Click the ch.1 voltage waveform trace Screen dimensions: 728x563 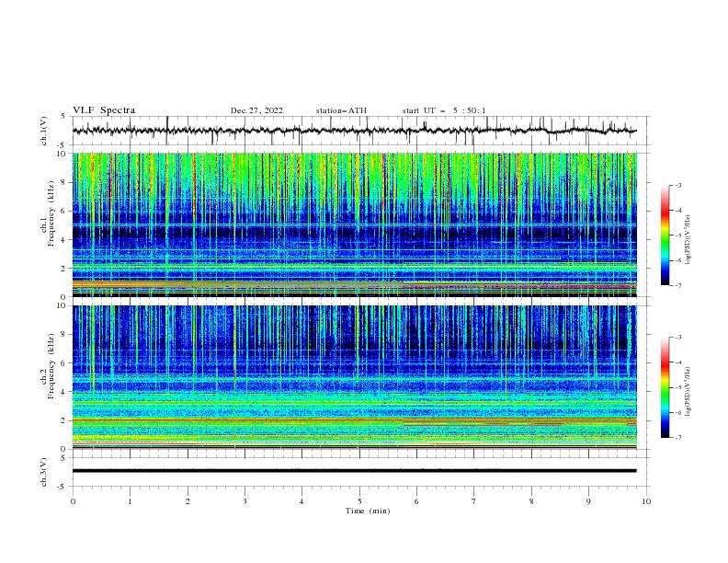[354, 131]
